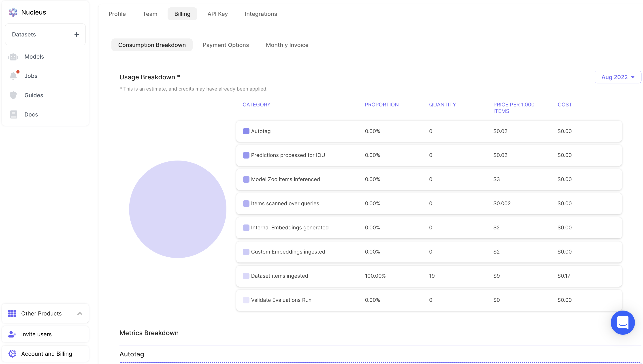The width and height of the screenshot is (643, 364).
Task: Open the Aug 2022 month dropdown
Action: coord(617,77)
